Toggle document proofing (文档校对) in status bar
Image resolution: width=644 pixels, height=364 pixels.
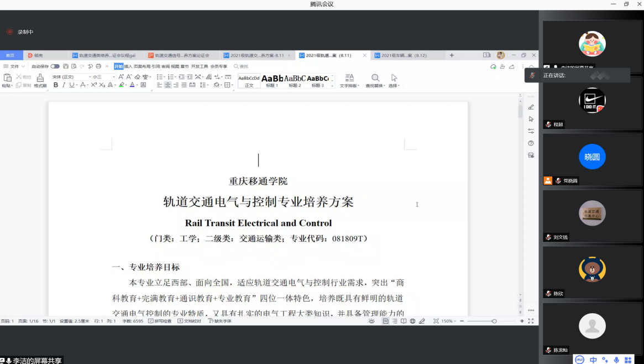(x=190, y=321)
